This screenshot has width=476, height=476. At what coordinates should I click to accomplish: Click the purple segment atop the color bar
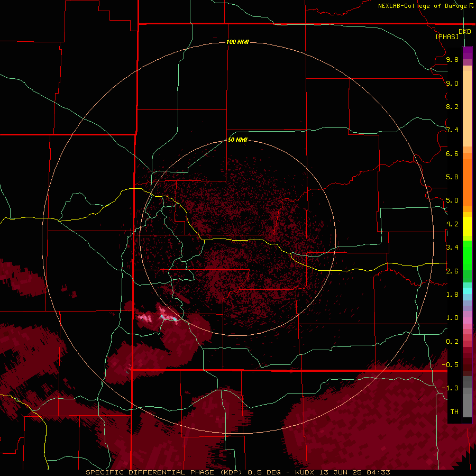(x=467, y=53)
